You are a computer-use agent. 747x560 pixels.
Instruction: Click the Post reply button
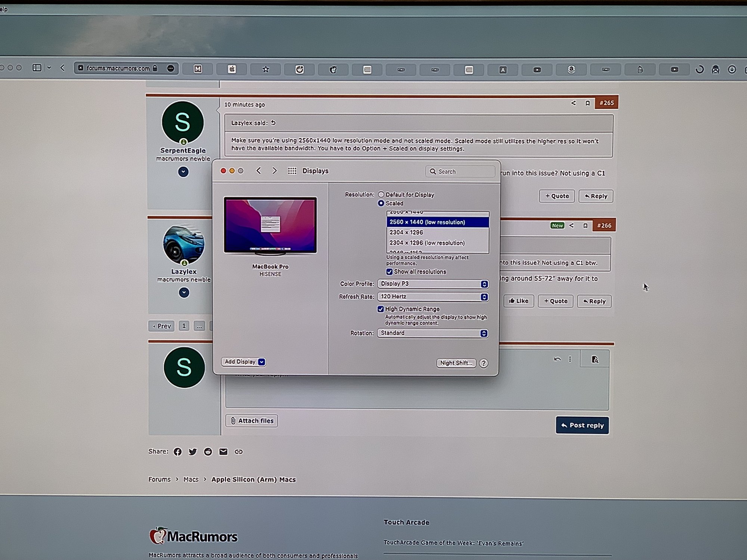pyautogui.click(x=582, y=425)
